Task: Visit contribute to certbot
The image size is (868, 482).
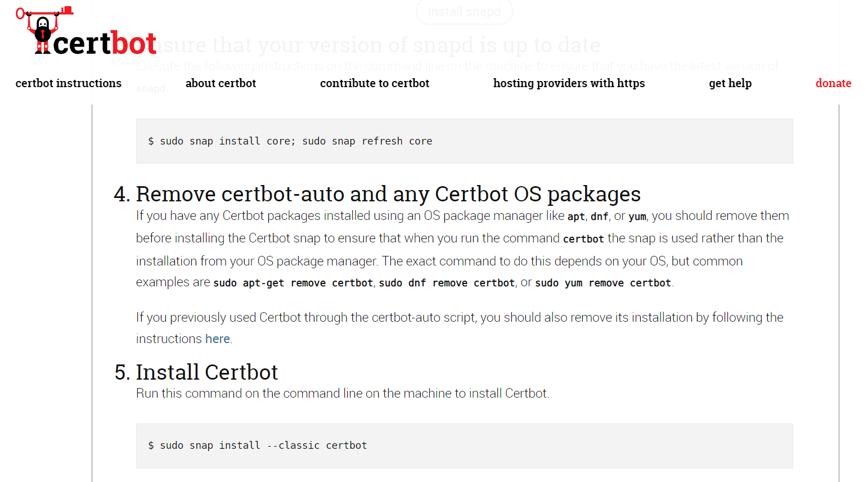Action: 374,83
